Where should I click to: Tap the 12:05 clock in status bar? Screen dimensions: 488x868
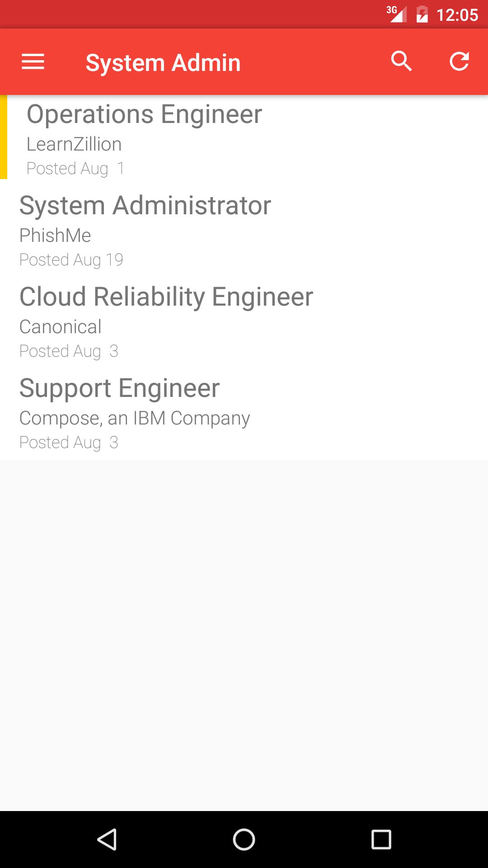tap(457, 15)
